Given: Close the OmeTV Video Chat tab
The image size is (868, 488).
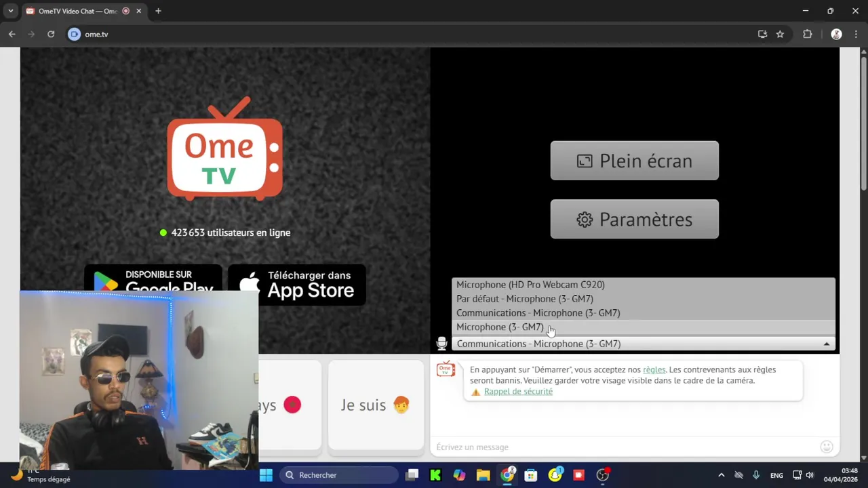Looking at the screenshot, I should pos(139,11).
